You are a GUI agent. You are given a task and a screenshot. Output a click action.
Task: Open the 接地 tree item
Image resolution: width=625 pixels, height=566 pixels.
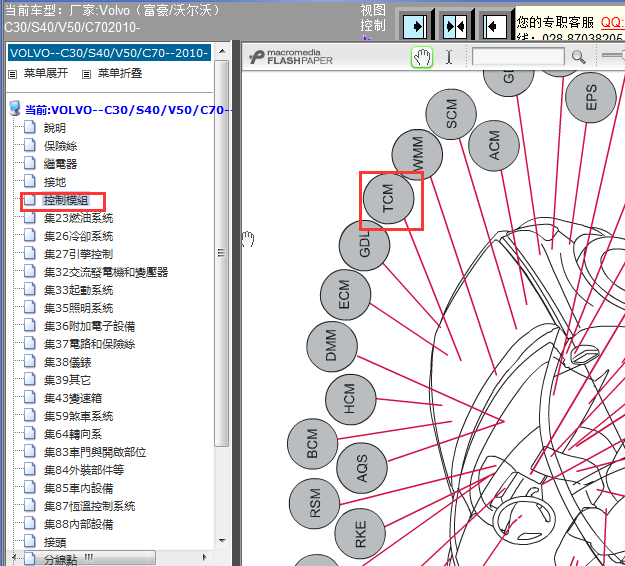pyautogui.click(x=55, y=182)
